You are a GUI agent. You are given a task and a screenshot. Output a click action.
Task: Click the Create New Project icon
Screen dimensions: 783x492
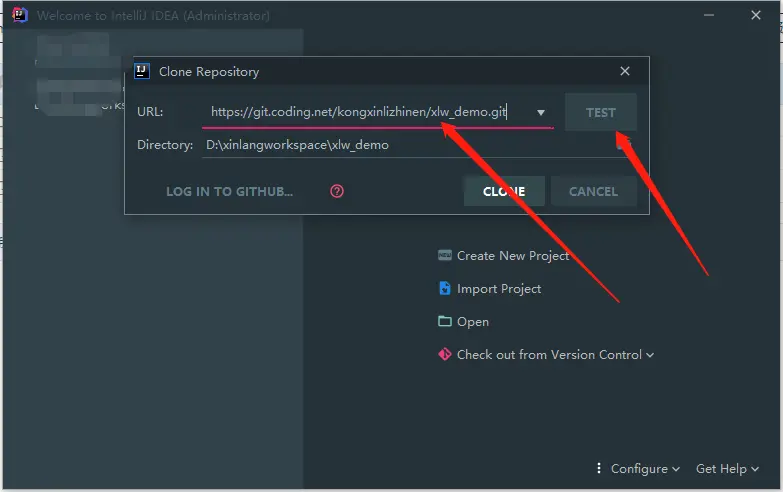click(444, 255)
